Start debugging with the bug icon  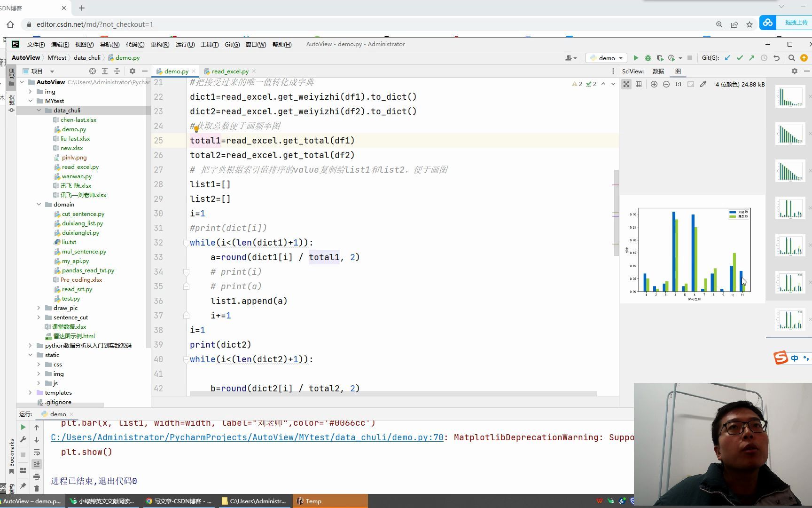pos(648,57)
